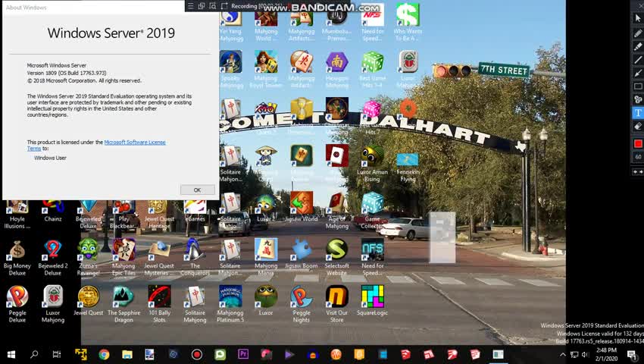
Task: Open the red drawing color swatch
Action: (638, 143)
